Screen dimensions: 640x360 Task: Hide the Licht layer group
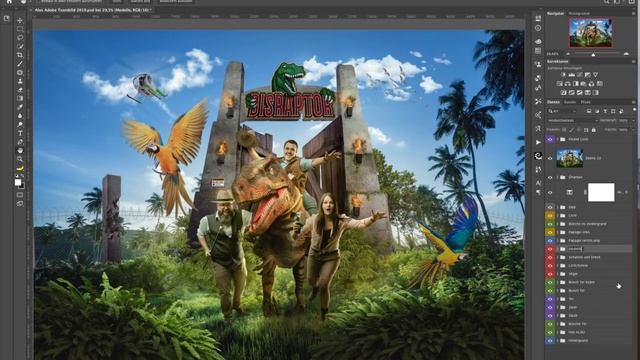(x=550, y=216)
